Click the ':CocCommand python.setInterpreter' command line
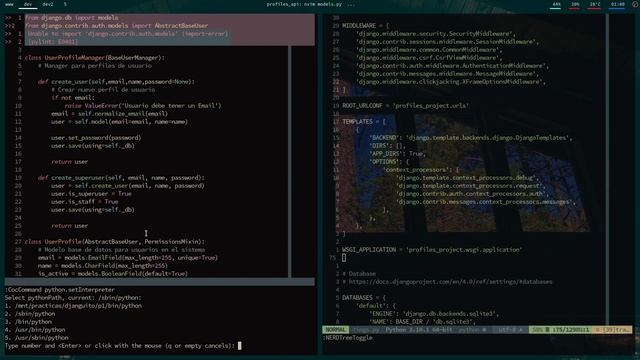640x360 pixels. click(x=60, y=290)
